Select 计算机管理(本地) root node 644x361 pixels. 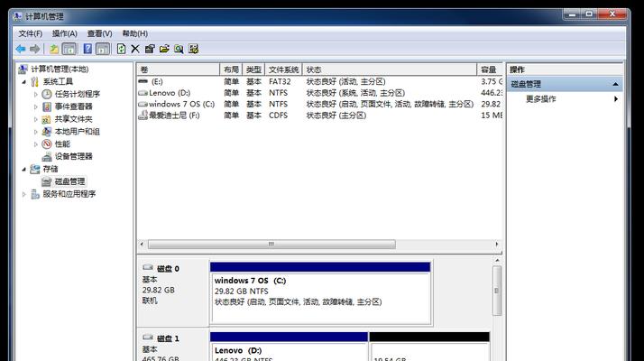pos(60,69)
